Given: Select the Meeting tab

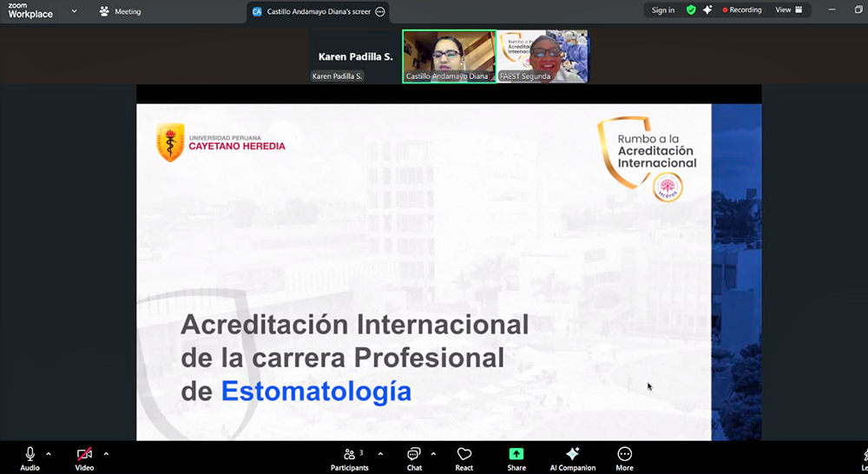Looking at the screenshot, I should coord(120,11).
